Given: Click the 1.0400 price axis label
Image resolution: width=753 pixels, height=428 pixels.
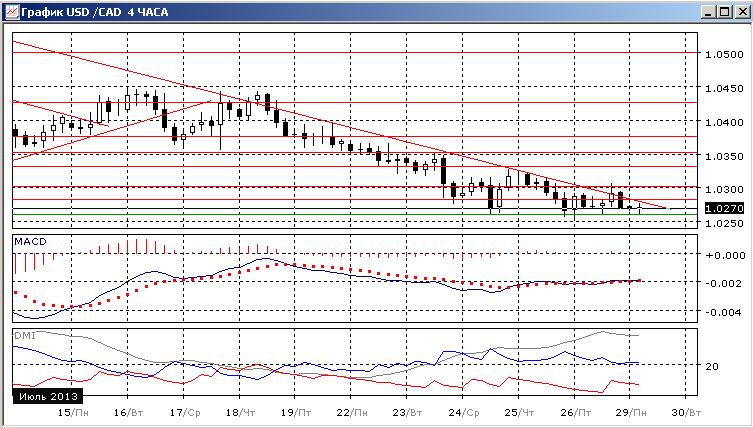Looking at the screenshot, I should (724, 122).
